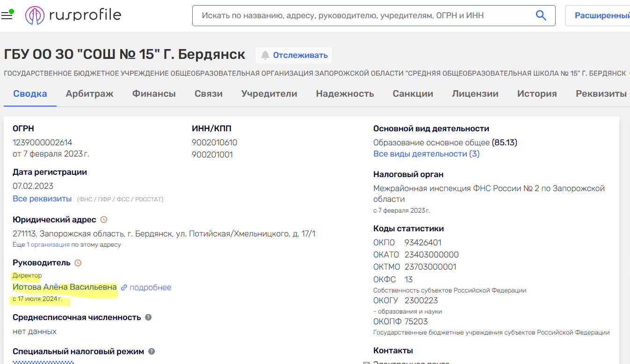Image resolution: width=630 pixels, height=364 pixels.
Task: Click the clock icon beside Юридический адрес
Action: (104, 220)
